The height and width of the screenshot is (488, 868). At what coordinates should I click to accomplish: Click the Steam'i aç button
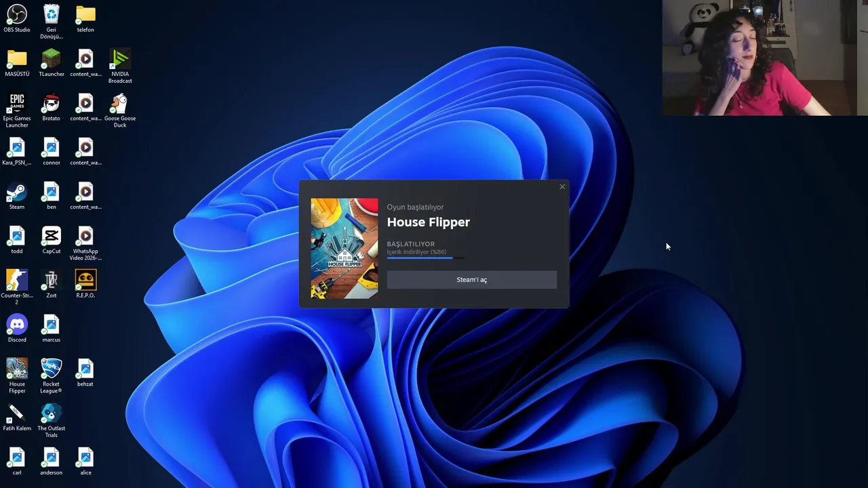click(x=471, y=280)
